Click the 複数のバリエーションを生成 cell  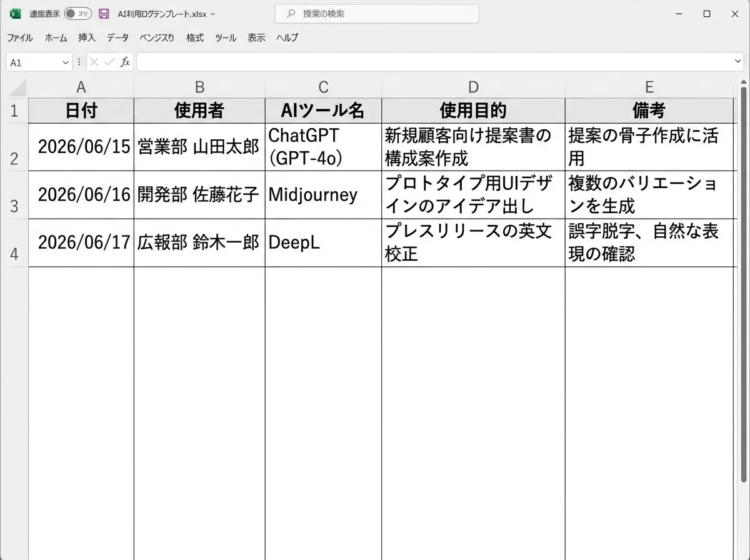650,195
